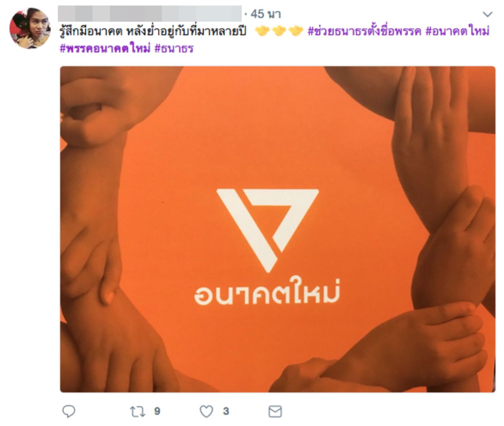Viewport: 504px width, 426px height.
Task: Send tweet via the envelope message icon
Action: 275,411
